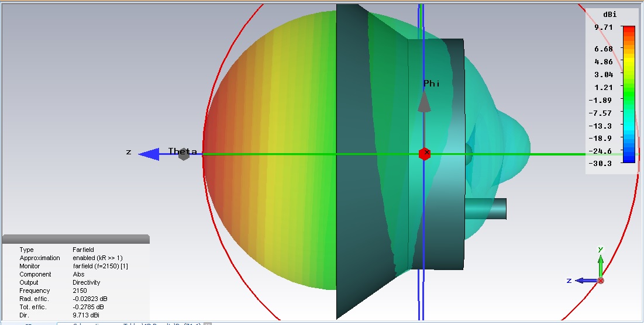The width and height of the screenshot is (644, 325).
Task: Click the grey Phi direction arrowhead
Action: [x=424, y=101]
